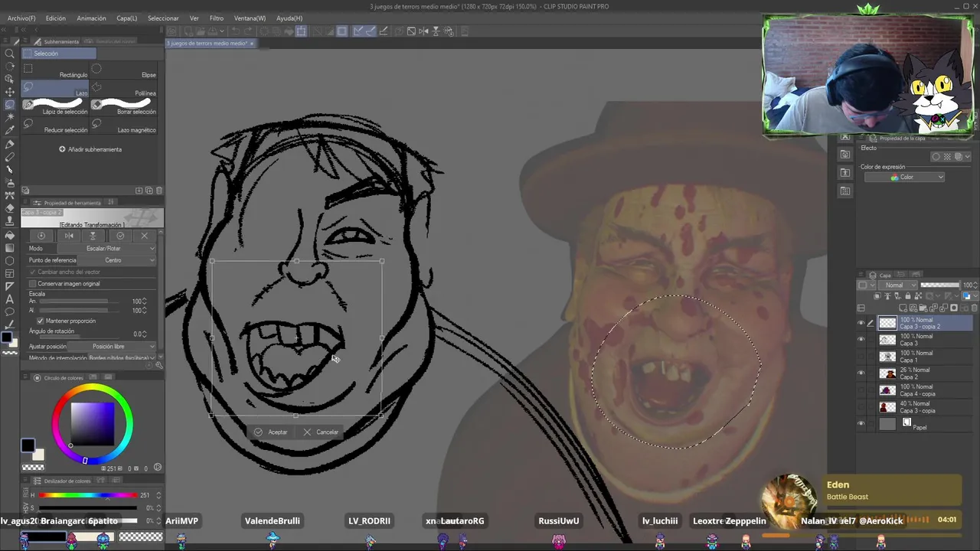
Task: Adjust the layer opacity slider
Action: point(939,285)
